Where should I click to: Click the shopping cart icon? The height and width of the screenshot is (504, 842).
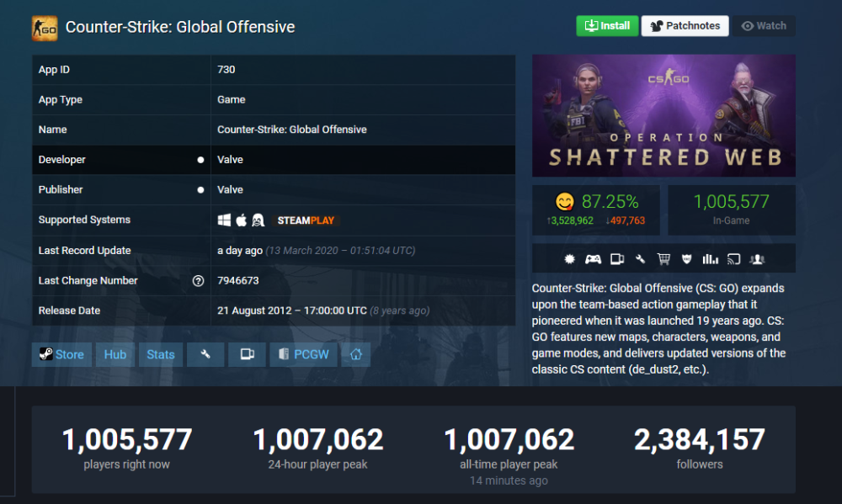tap(663, 258)
